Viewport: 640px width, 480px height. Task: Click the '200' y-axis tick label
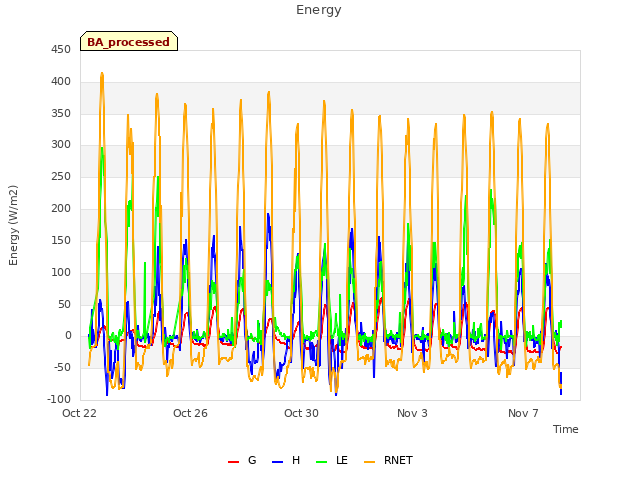pos(61,209)
